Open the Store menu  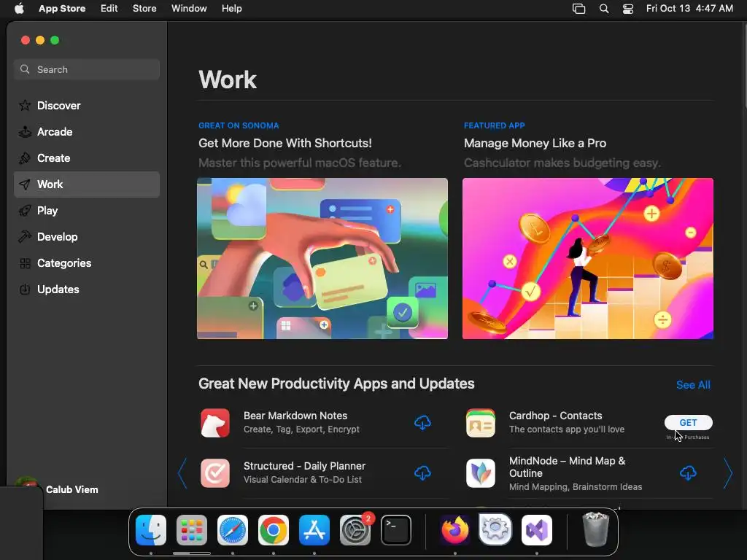(144, 9)
